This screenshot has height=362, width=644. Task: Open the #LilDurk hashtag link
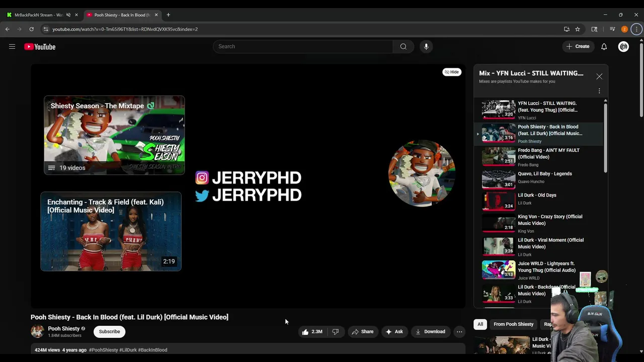[128, 350]
